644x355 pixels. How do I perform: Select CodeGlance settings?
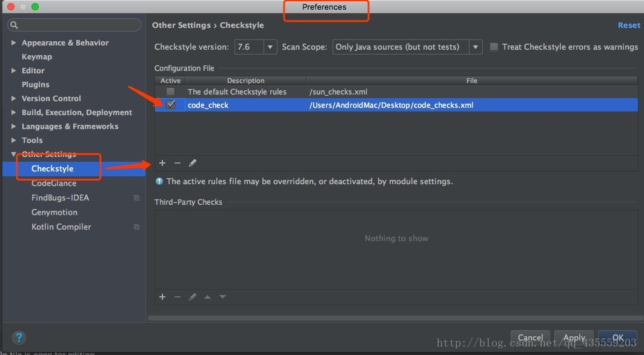pos(54,183)
